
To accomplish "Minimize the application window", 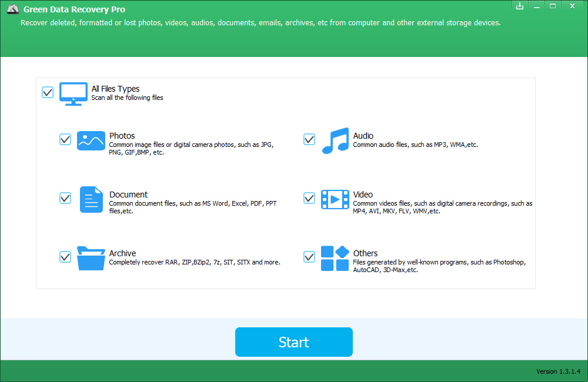I will click(x=536, y=6).
